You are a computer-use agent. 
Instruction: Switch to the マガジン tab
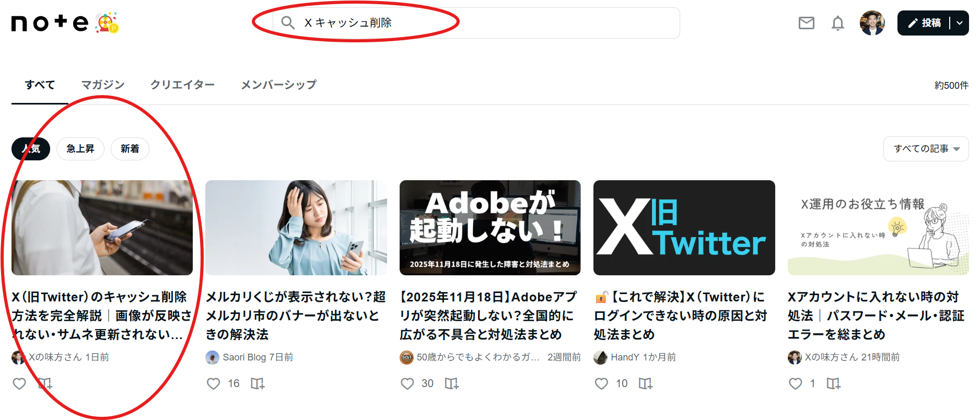pos(103,85)
